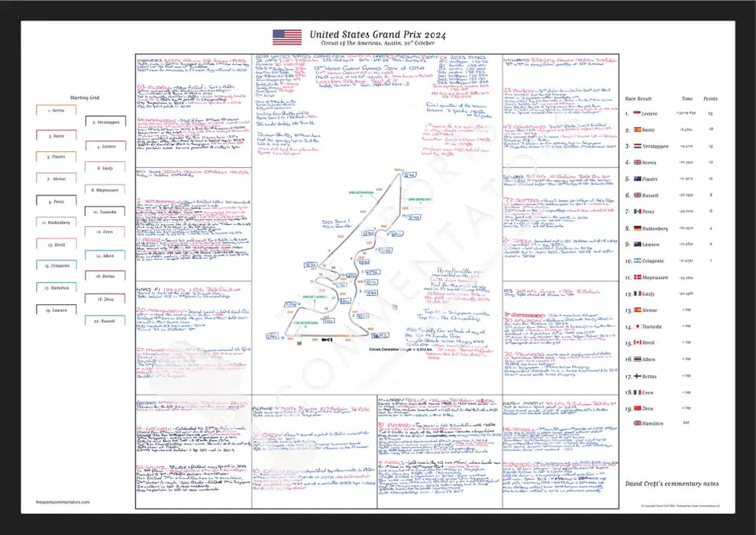The height and width of the screenshot is (535, 756).
Task: Select the '2. Verstappen' starting grid slot
Action: click(x=105, y=122)
